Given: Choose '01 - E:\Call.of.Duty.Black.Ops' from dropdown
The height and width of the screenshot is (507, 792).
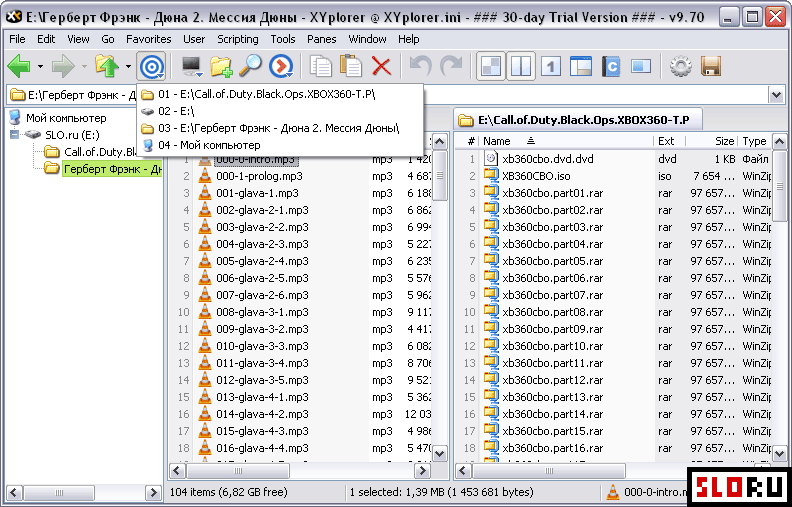Looking at the screenshot, I should [279, 94].
